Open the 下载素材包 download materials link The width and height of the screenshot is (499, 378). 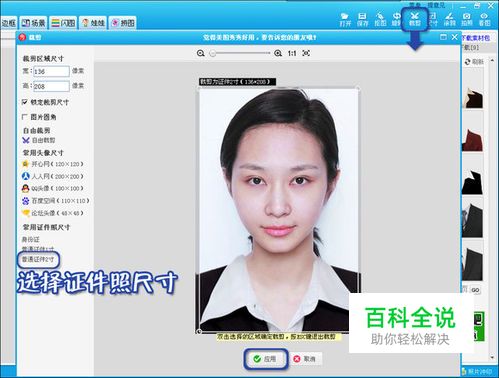476,38
